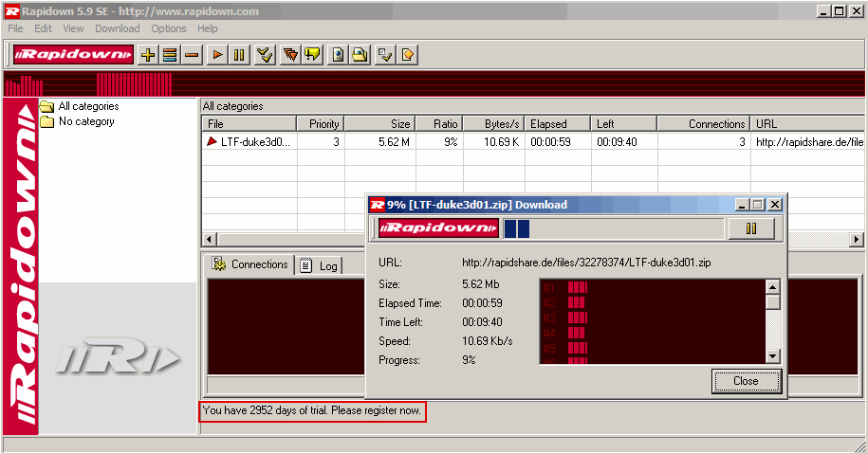Click the single document with globe icon
The width and height of the screenshot is (868, 454).
[339, 55]
